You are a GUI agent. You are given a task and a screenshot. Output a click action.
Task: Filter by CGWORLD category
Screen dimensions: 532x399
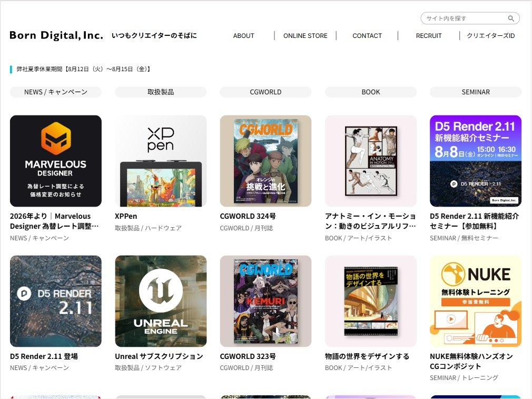[265, 92]
